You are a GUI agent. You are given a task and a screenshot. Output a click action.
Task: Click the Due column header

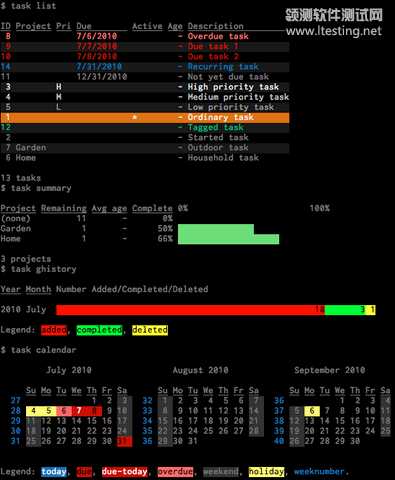[x=84, y=26]
